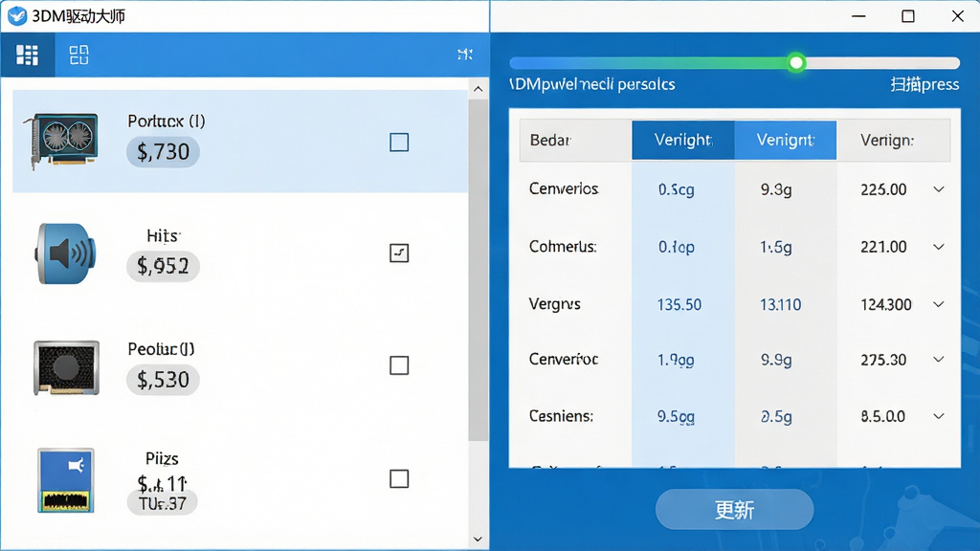This screenshot has height=551, width=980.
Task: Click the device list scroll down arrow
Action: (x=479, y=540)
